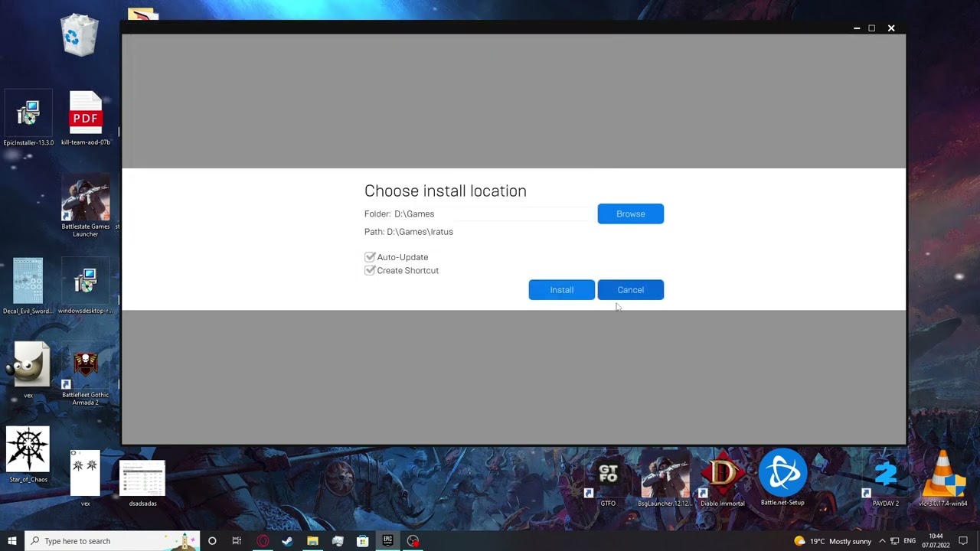
Task: Select the kill-team PDF file icon
Action: point(86,119)
